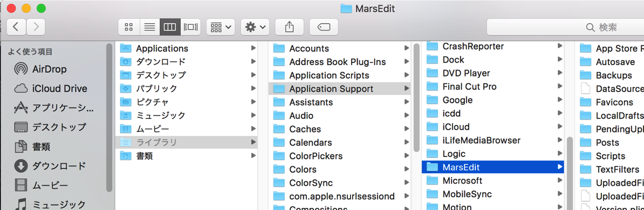Screen dimensions: 644x210
Task: Expand Application Support via its arrow
Action: click(406, 89)
